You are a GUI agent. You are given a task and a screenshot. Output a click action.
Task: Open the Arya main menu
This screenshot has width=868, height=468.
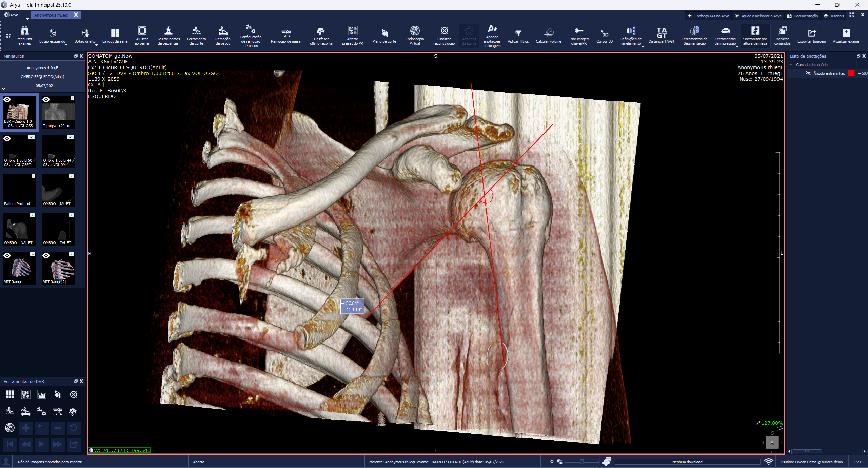12,15
